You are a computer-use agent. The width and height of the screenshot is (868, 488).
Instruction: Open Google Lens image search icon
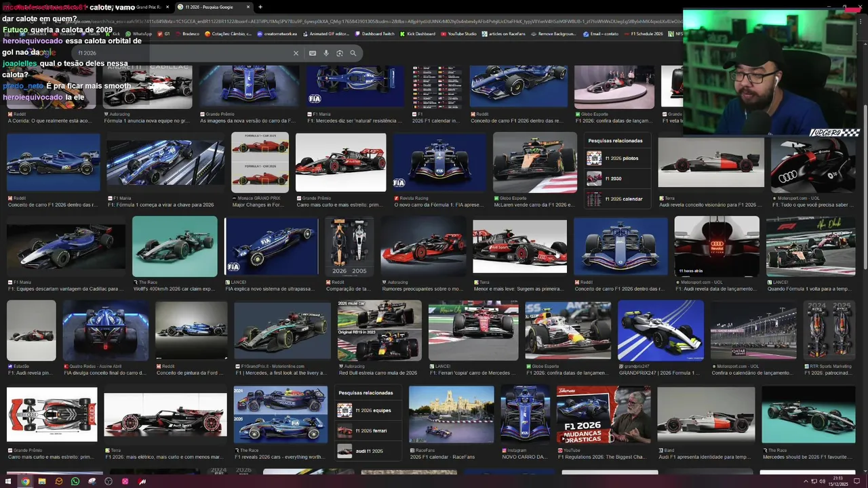click(340, 53)
